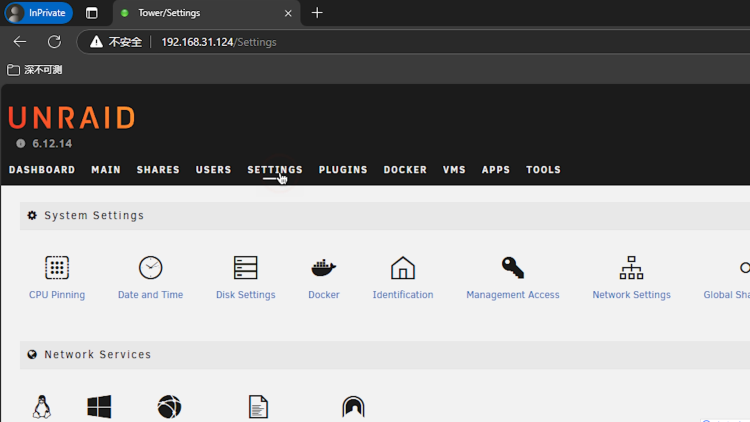Screen dimensions: 750x422
Task: Go to the DASHBOARD menu
Action: click(x=42, y=170)
